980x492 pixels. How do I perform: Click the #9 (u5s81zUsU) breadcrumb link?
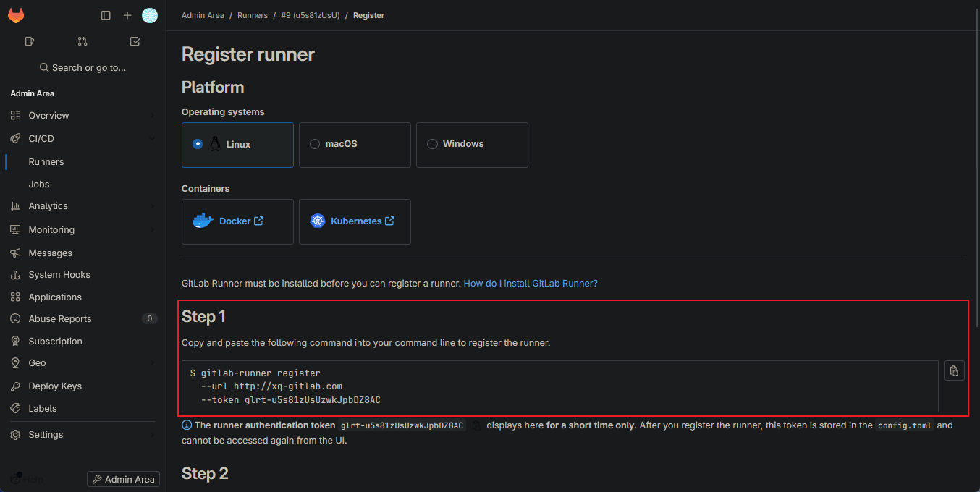point(311,15)
